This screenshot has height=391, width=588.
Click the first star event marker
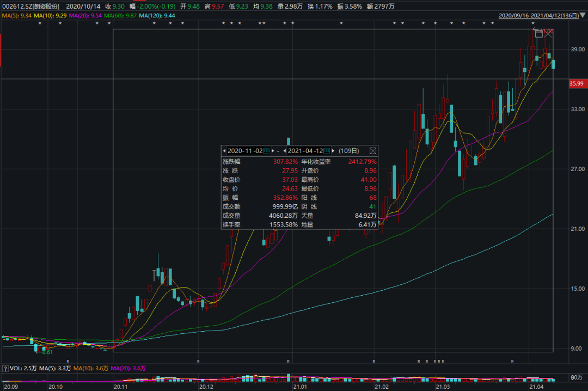pos(40,23)
